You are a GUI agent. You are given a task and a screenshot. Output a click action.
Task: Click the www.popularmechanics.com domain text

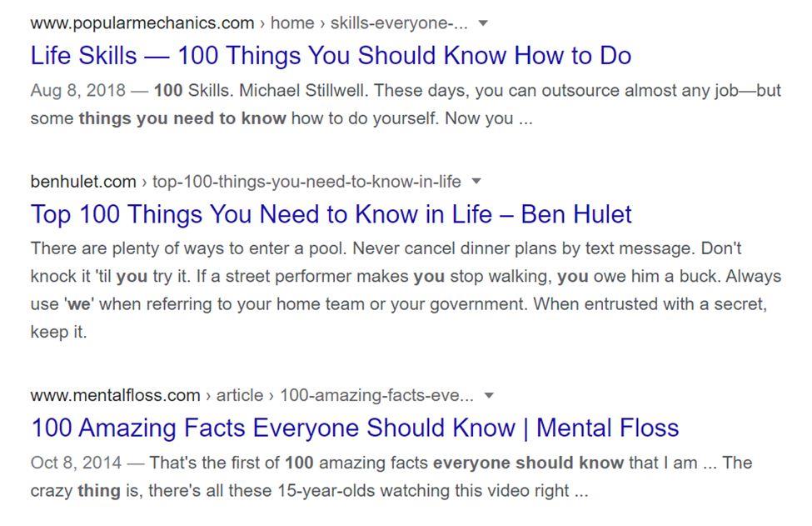click(142, 23)
